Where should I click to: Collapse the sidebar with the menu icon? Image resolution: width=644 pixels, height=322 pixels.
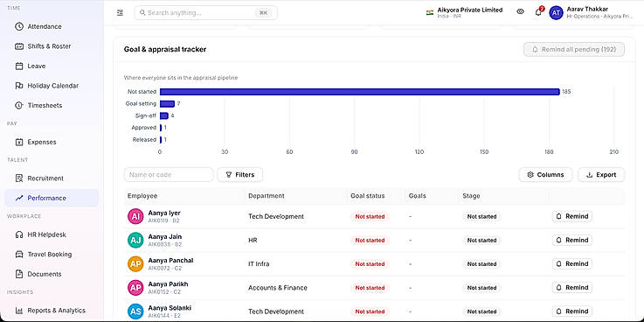coord(120,13)
